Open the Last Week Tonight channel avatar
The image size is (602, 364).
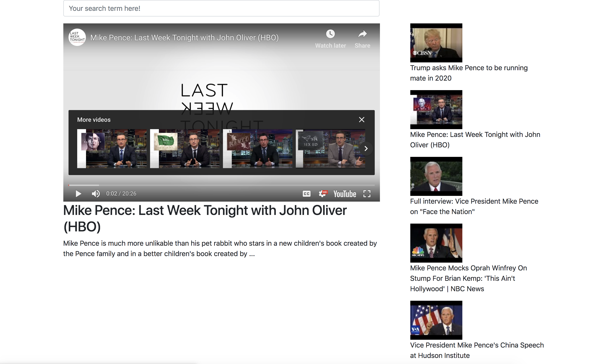click(x=77, y=37)
